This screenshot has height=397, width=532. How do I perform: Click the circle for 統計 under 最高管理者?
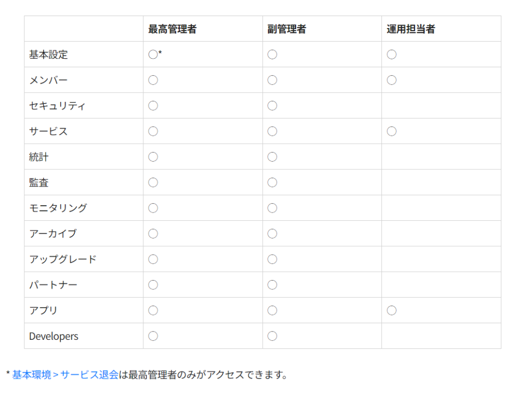(x=153, y=157)
